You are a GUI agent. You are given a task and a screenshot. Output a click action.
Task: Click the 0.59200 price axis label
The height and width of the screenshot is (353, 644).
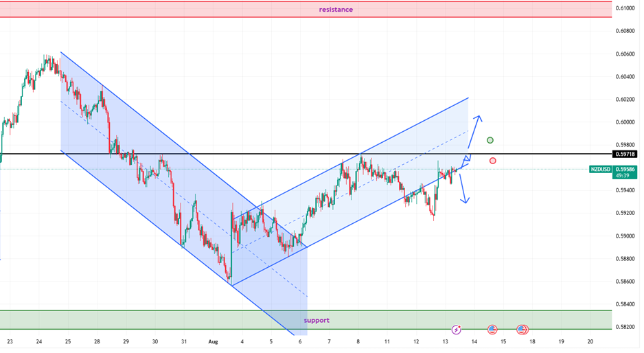[625, 213]
